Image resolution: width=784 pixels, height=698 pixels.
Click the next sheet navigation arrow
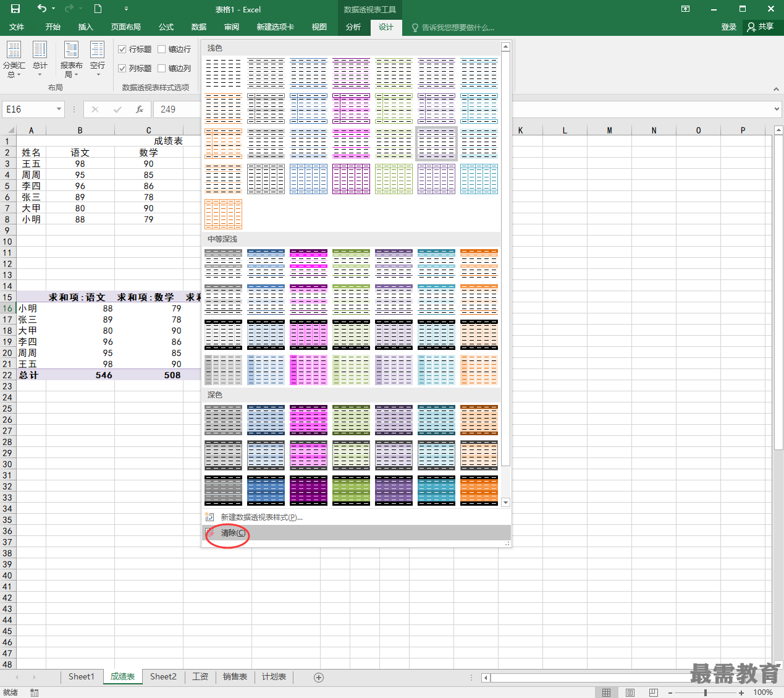[34, 678]
